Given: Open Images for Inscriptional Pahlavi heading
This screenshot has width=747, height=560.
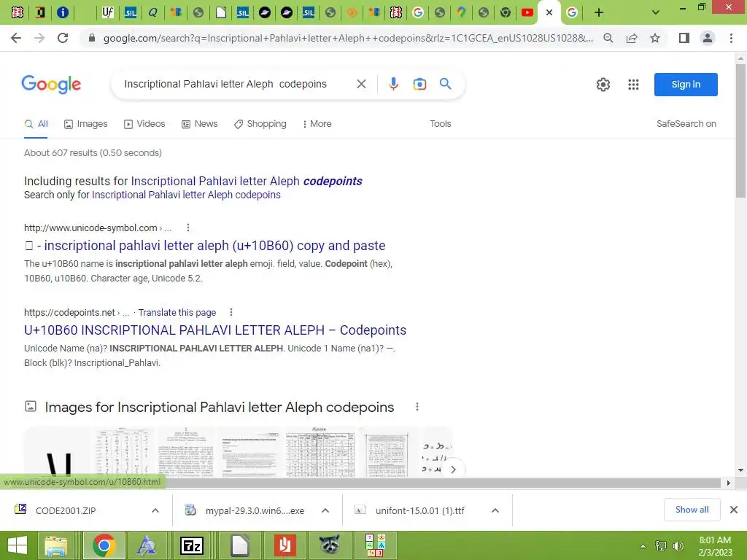Looking at the screenshot, I should (219, 407).
